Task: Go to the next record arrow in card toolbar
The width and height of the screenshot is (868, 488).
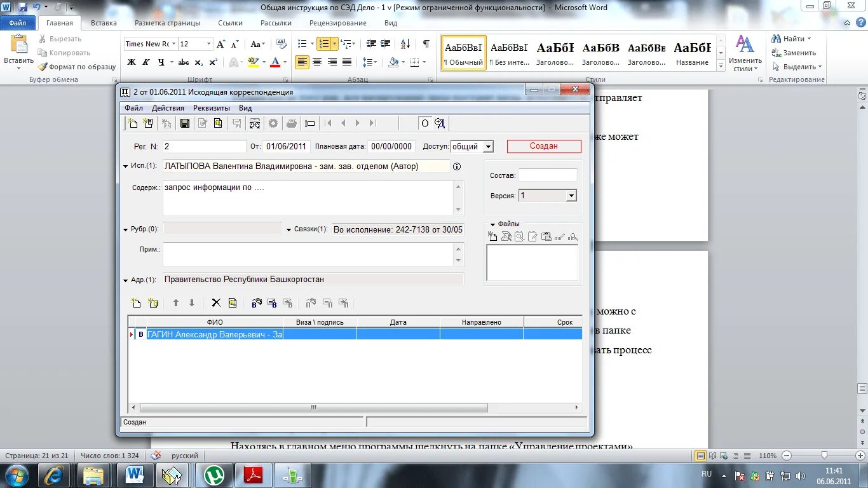Action: [358, 123]
